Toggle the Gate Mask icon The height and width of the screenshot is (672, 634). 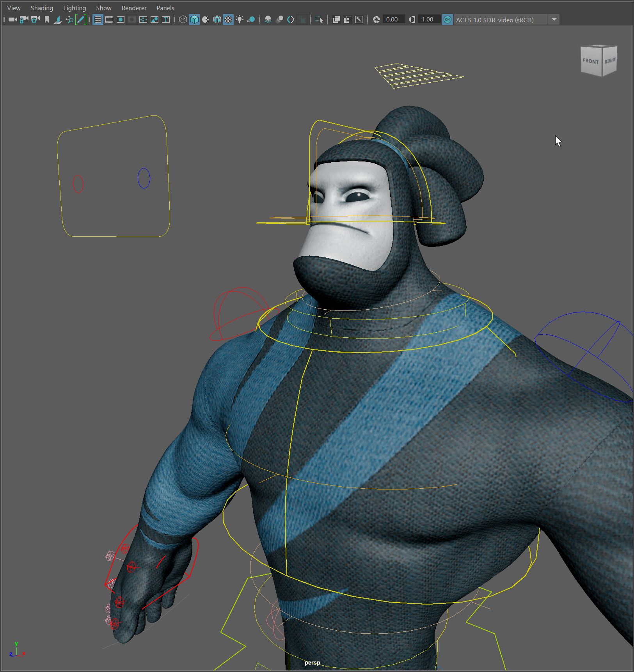132,20
